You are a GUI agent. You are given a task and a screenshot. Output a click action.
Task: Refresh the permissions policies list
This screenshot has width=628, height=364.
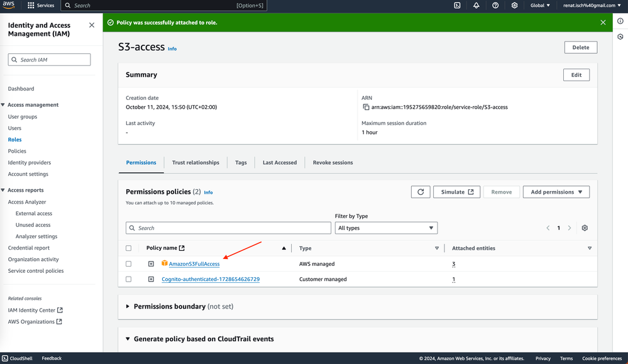coord(421,192)
